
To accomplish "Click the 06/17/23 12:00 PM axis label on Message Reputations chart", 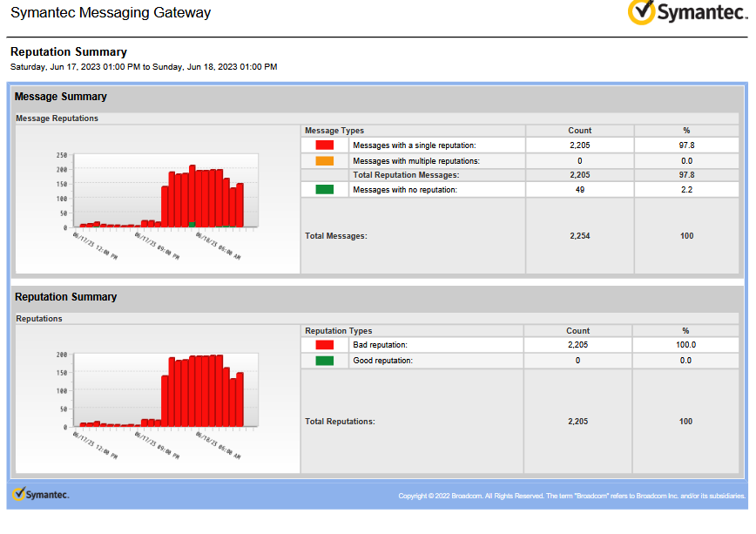I will coord(95,246).
